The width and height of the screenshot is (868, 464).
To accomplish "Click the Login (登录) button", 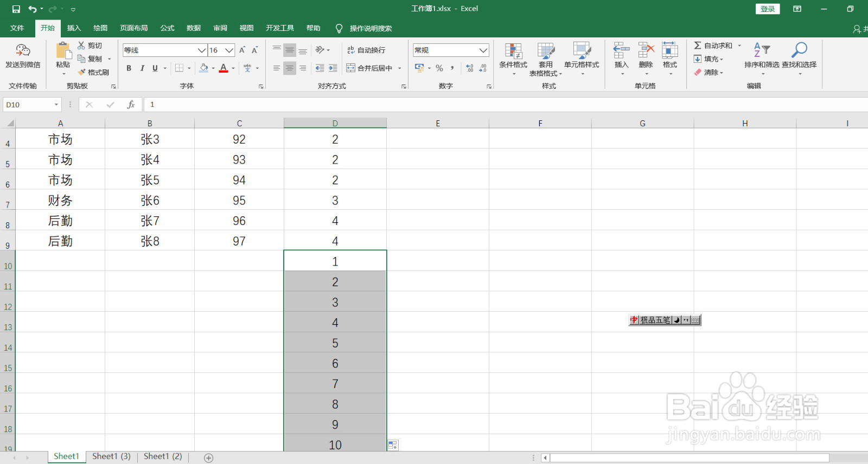I will [768, 9].
